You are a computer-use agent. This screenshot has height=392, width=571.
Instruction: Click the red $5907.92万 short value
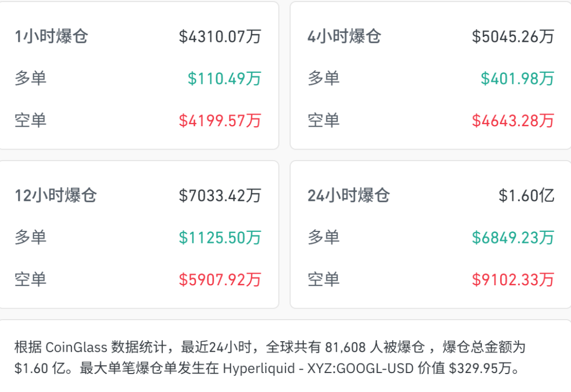[220, 279]
